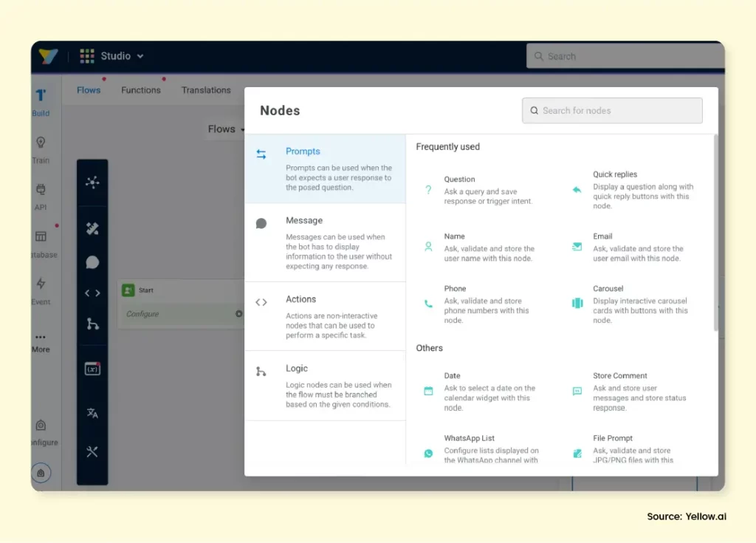The height and width of the screenshot is (543, 756).
Task: Click the 'Frequently used' heading
Action: point(448,147)
